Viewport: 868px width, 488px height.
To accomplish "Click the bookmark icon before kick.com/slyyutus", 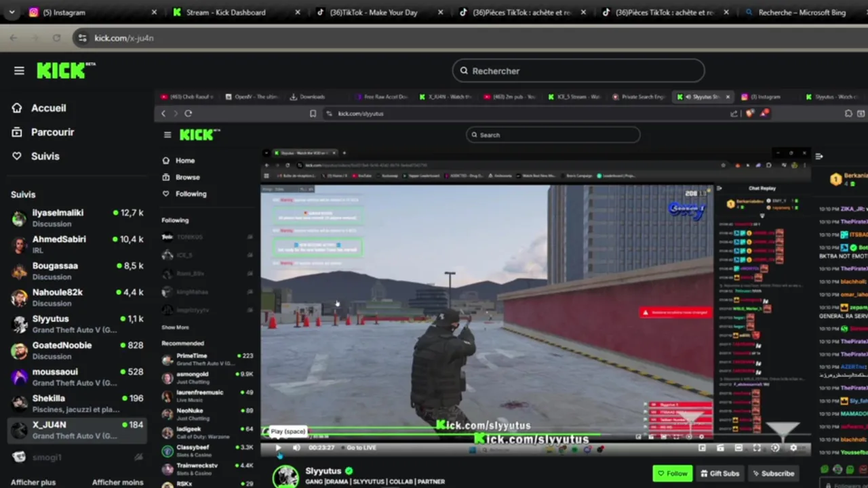I will [x=313, y=113].
